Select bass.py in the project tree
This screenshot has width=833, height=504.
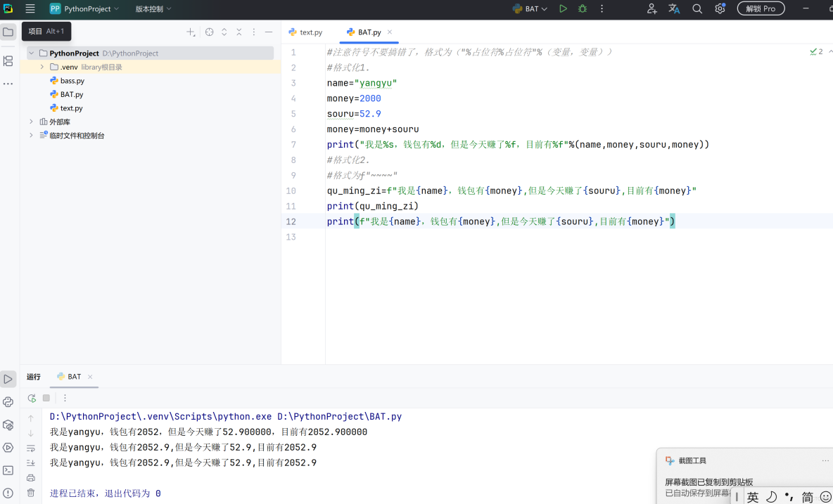pos(72,80)
